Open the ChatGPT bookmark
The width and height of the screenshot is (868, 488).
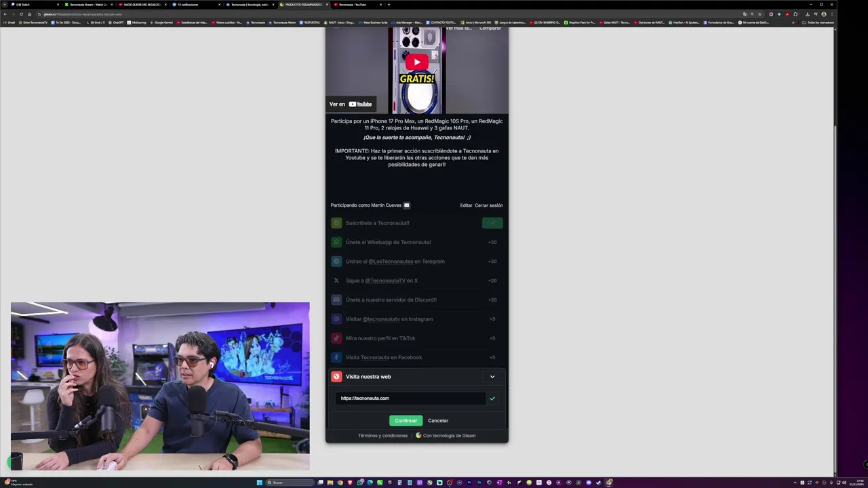coord(116,22)
